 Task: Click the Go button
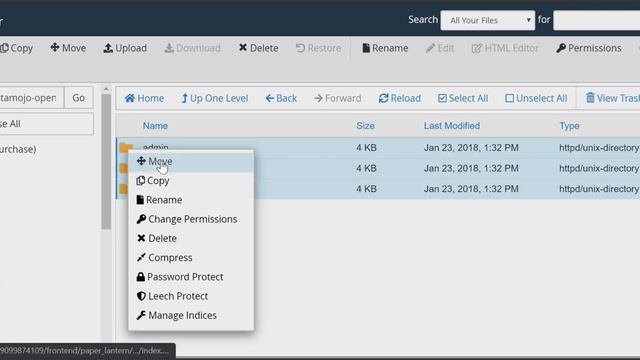point(79,98)
